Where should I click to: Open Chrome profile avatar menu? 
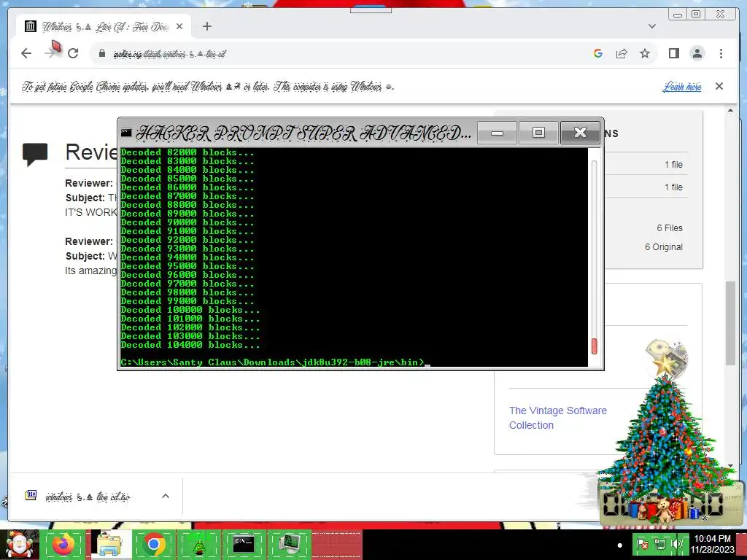point(697,53)
